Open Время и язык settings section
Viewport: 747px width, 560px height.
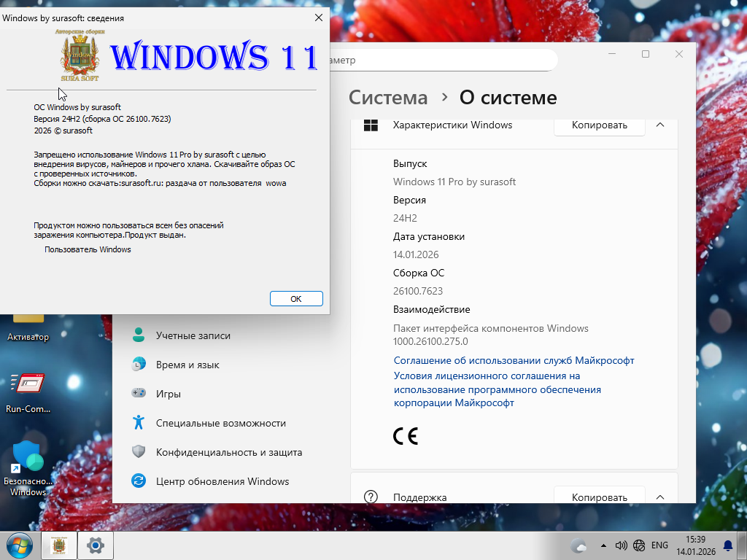click(187, 365)
